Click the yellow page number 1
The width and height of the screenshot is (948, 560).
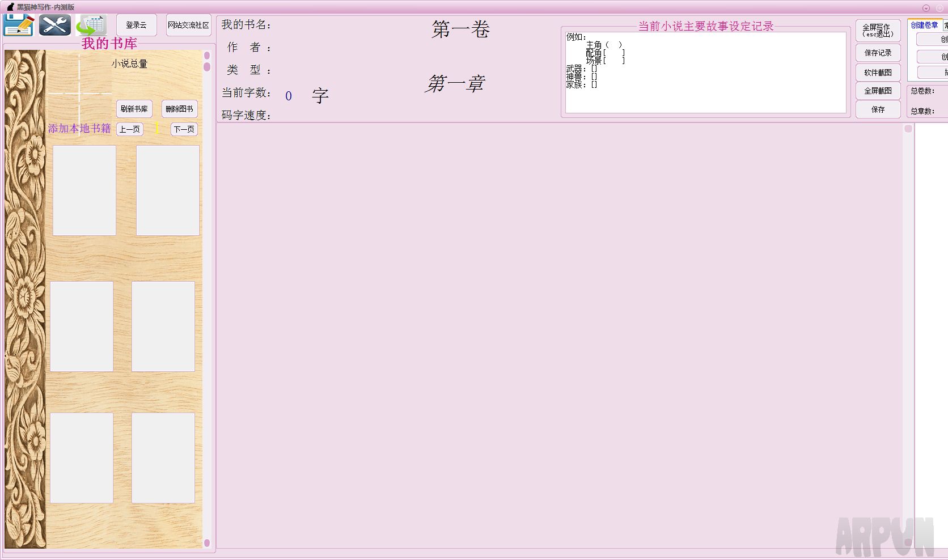(157, 129)
